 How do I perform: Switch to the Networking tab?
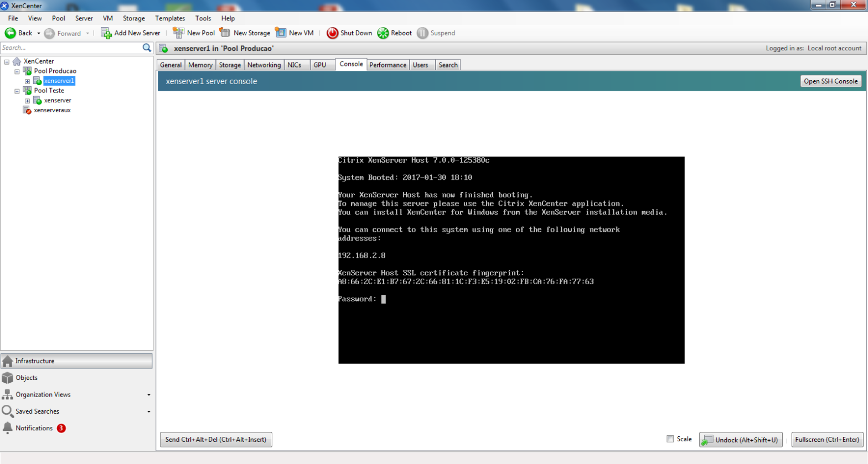(x=264, y=65)
